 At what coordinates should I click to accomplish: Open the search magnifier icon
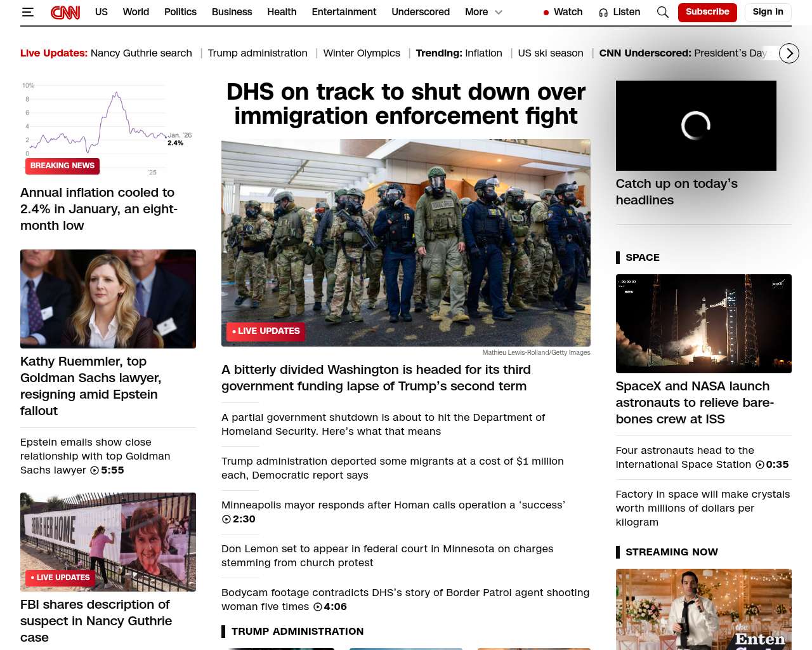(x=662, y=12)
